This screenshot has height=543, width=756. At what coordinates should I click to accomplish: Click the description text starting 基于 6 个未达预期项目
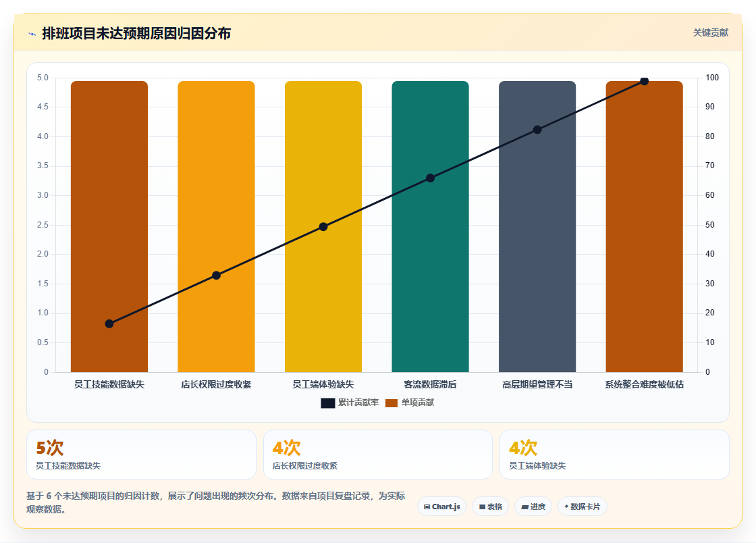[x=215, y=502]
